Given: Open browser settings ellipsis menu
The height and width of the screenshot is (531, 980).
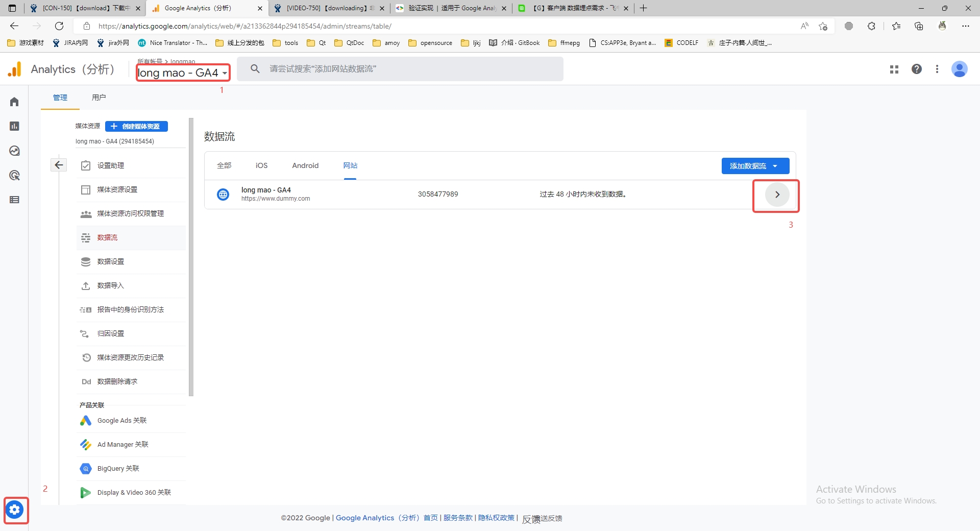Looking at the screenshot, I should pos(966,26).
